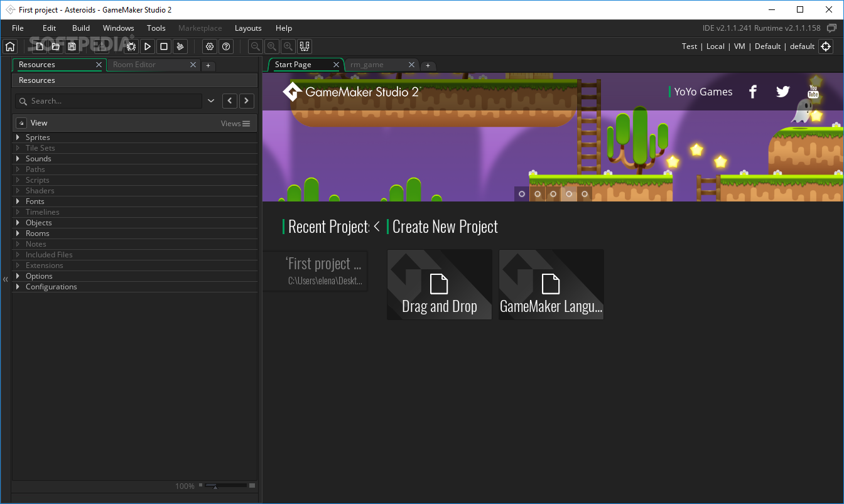Go to the Start Page home icon
The height and width of the screenshot is (504, 844).
tap(9, 46)
